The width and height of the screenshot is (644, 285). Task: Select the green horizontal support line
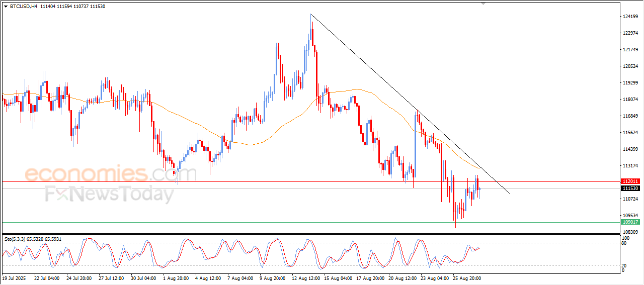(x=310, y=222)
